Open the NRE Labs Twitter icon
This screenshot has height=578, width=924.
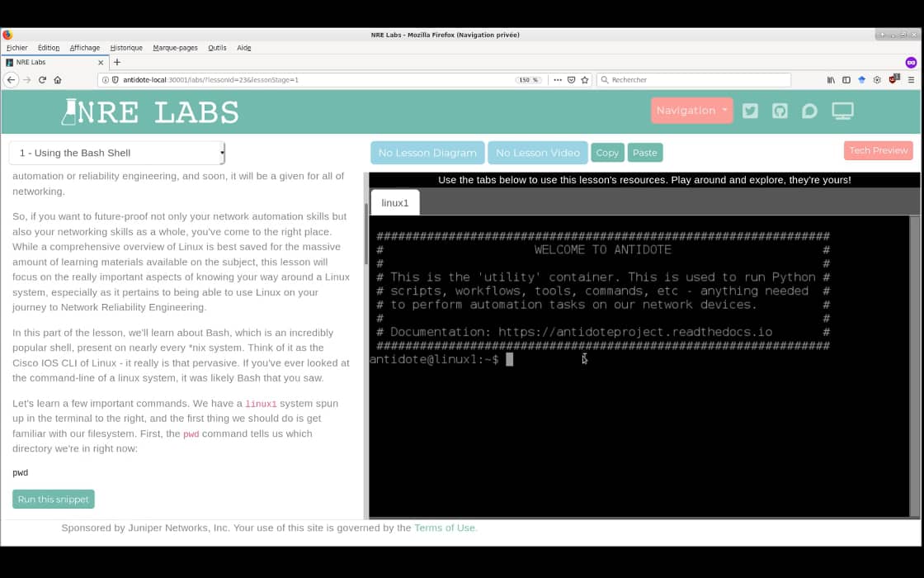(750, 111)
